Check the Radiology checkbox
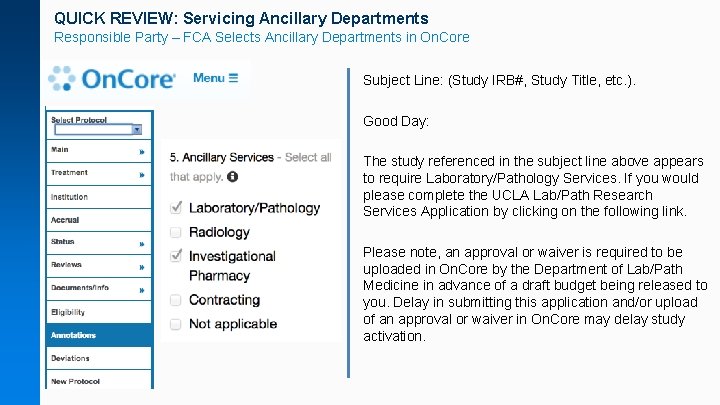 tap(176, 232)
